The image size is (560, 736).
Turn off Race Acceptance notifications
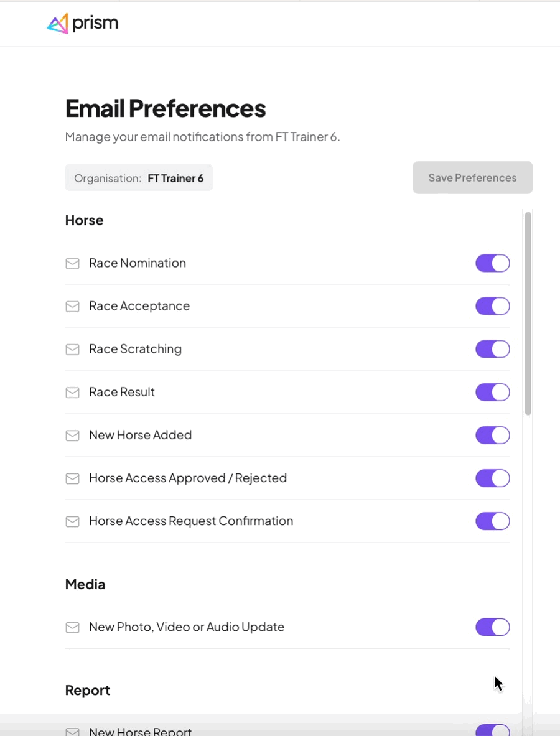[x=492, y=306]
